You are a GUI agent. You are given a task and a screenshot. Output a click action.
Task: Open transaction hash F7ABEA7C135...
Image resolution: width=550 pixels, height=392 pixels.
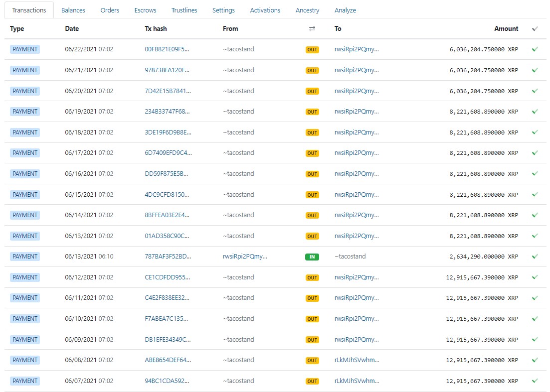(166, 318)
